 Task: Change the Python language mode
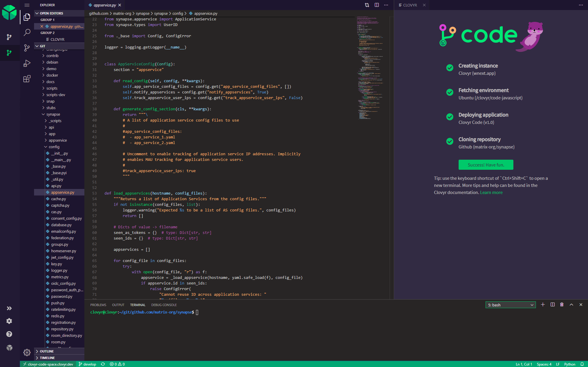point(570,364)
